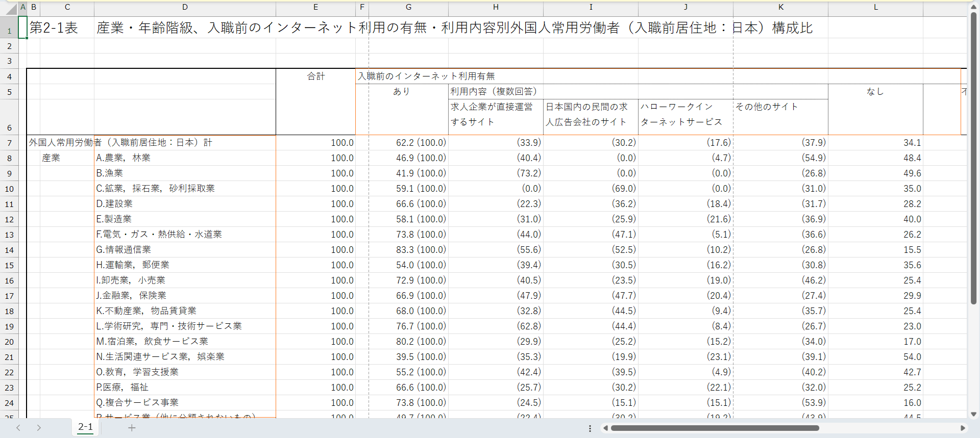Click the Select All corner triangle
The width and height of the screenshot is (980, 438).
point(10,9)
